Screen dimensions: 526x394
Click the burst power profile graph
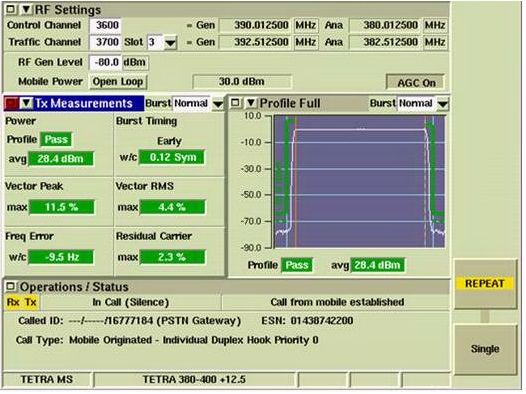[360, 182]
